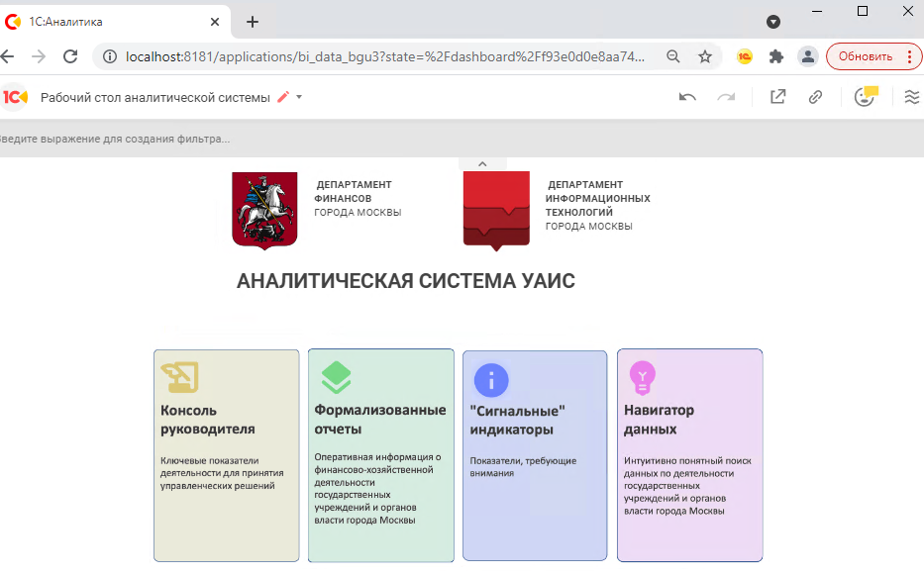
Task: Click the pencil edit icon beside dashboard title
Action: coord(284,97)
